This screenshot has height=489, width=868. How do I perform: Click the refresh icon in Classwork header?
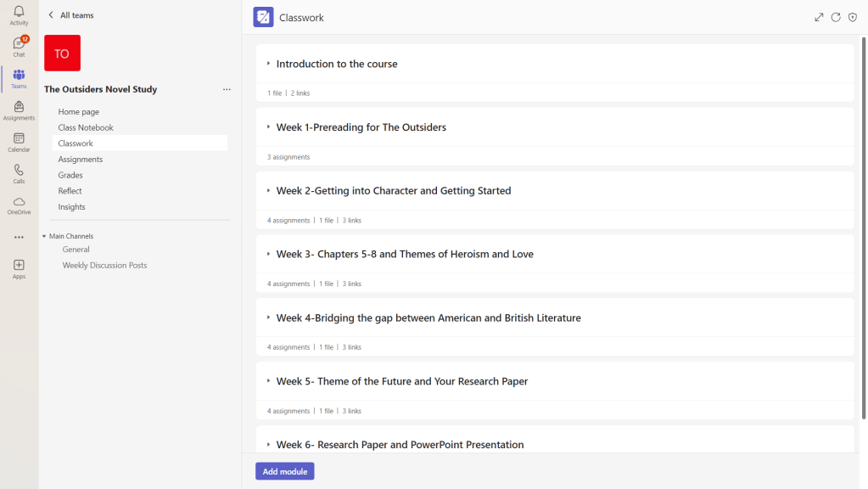836,17
